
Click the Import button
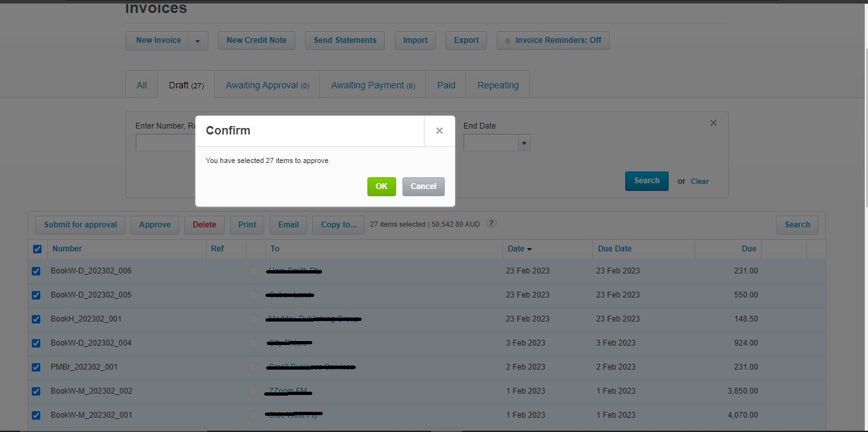415,40
